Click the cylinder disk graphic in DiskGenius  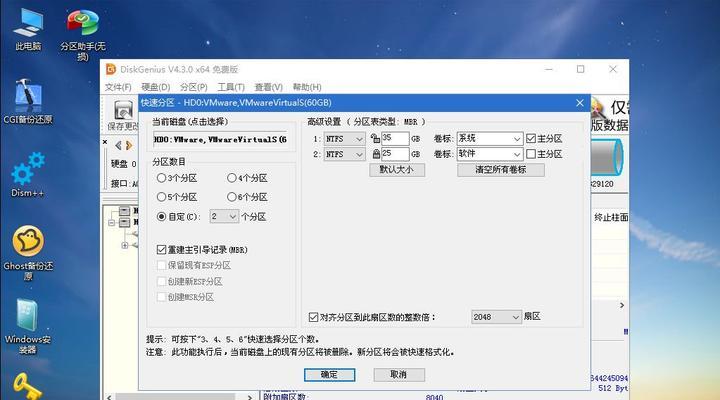click(x=607, y=158)
